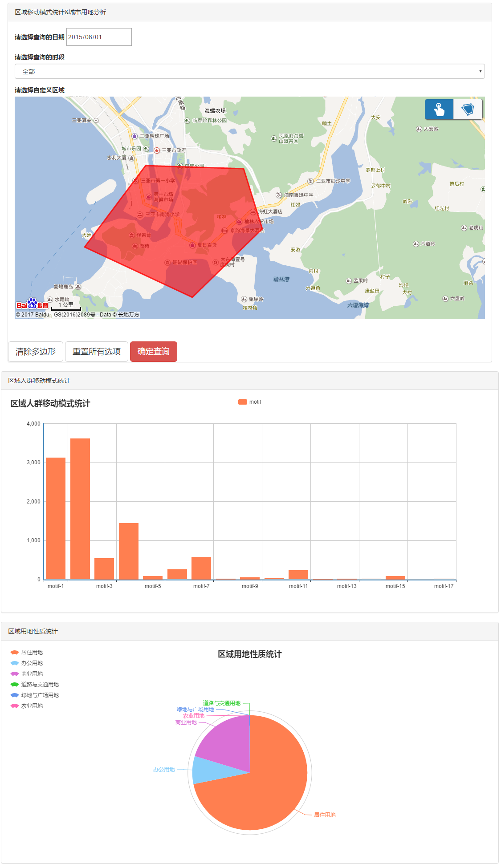Click the dropdown arrow of the 时段 selector

pos(480,71)
